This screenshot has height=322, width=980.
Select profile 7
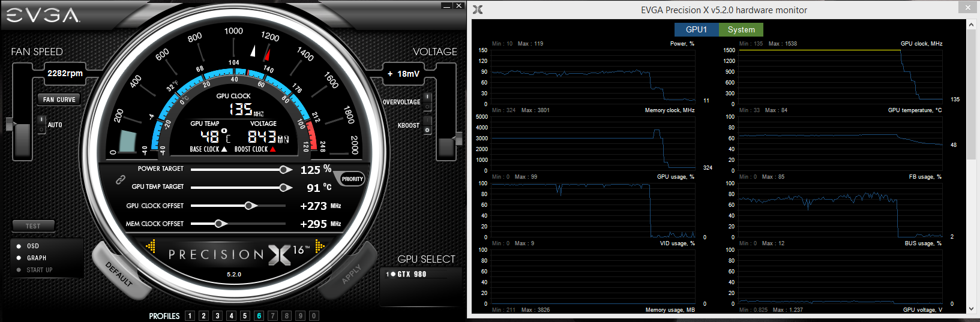click(x=272, y=315)
